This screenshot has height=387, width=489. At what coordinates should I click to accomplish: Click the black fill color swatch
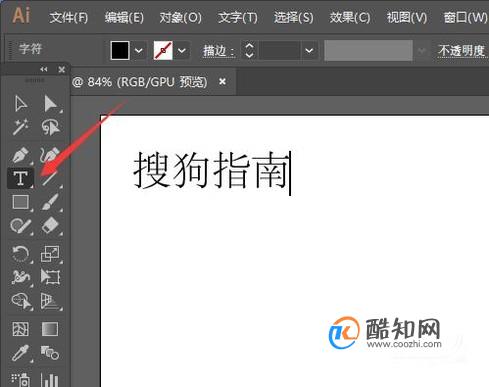click(x=120, y=51)
